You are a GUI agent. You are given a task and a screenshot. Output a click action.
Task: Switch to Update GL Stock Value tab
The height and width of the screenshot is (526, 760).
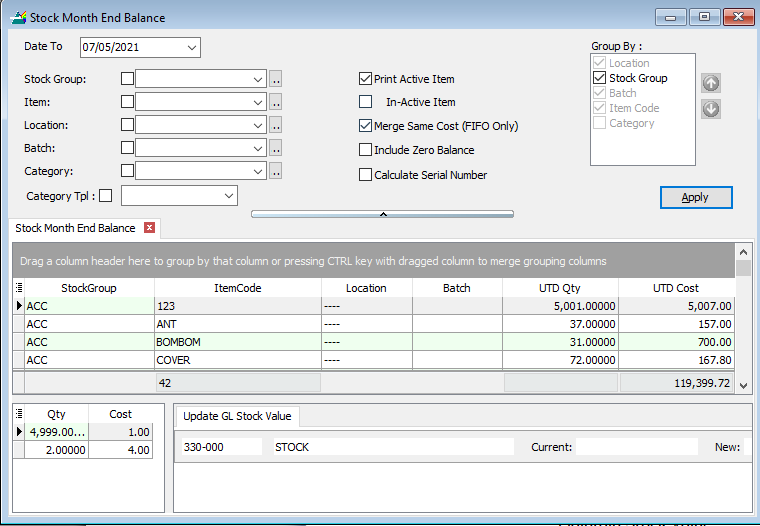point(237,416)
